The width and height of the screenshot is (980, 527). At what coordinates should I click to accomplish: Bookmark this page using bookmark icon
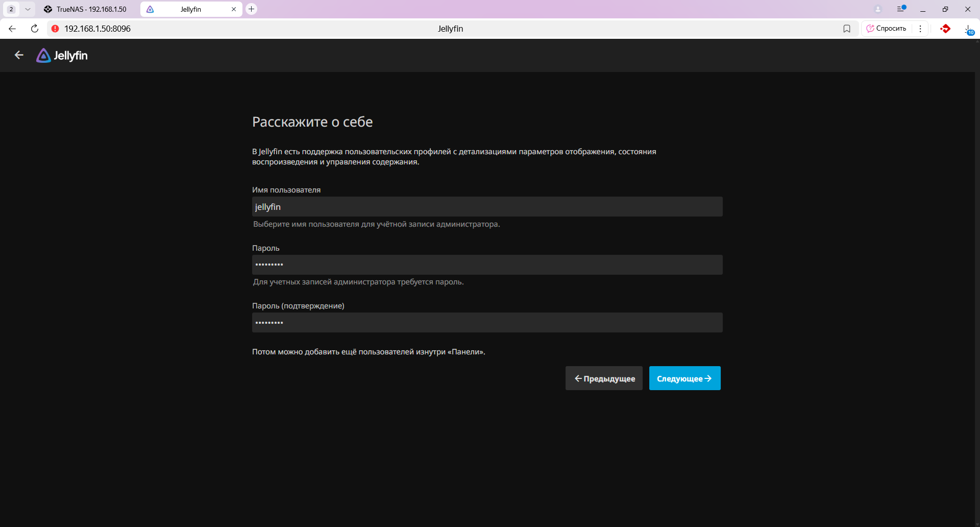pos(847,29)
